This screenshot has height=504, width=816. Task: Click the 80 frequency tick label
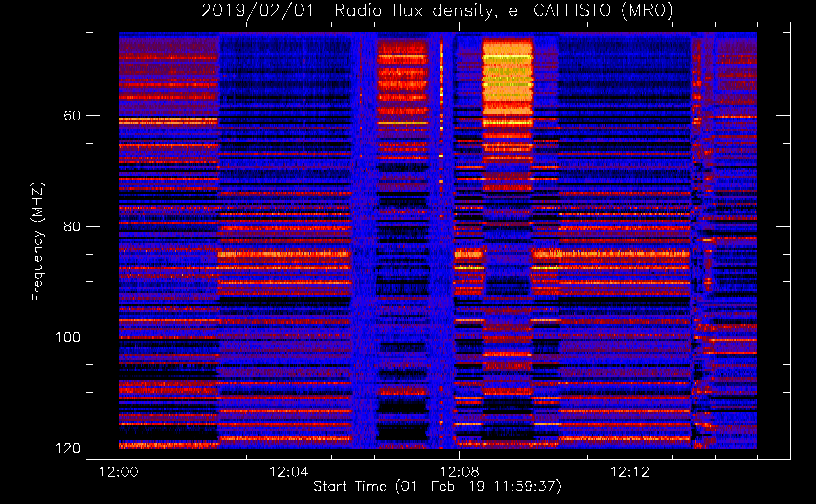(72, 226)
